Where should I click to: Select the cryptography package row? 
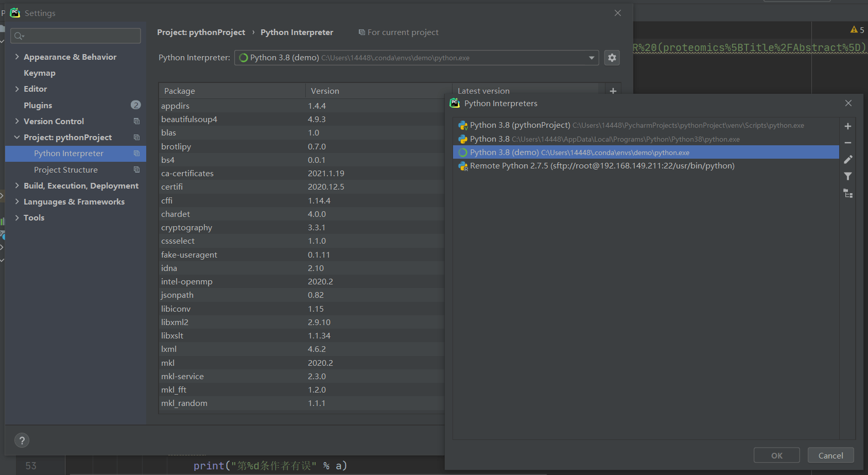[302, 227]
